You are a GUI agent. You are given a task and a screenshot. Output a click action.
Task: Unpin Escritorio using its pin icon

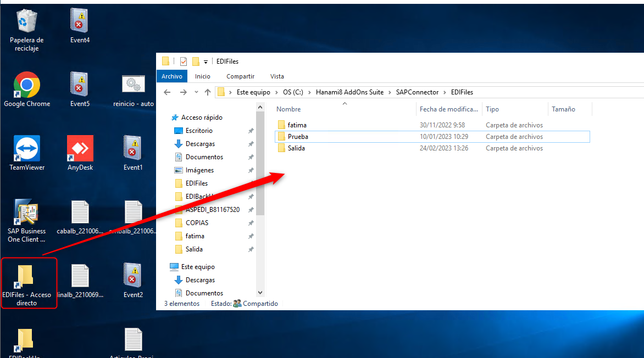251,131
